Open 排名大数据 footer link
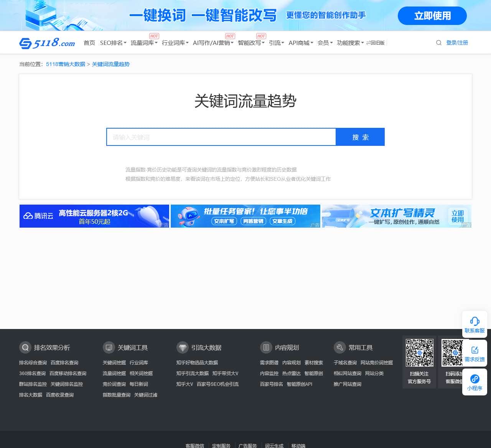The height and width of the screenshot is (448, 491). [31, 395]
